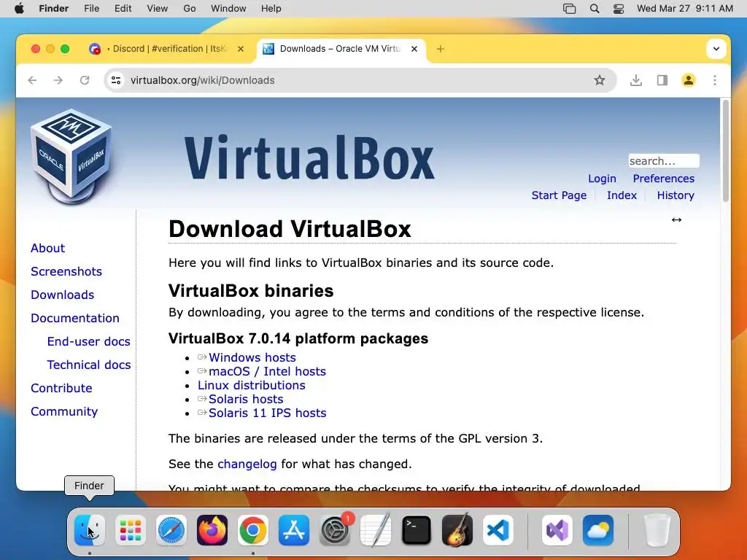Open the View menu

[158, 9]
